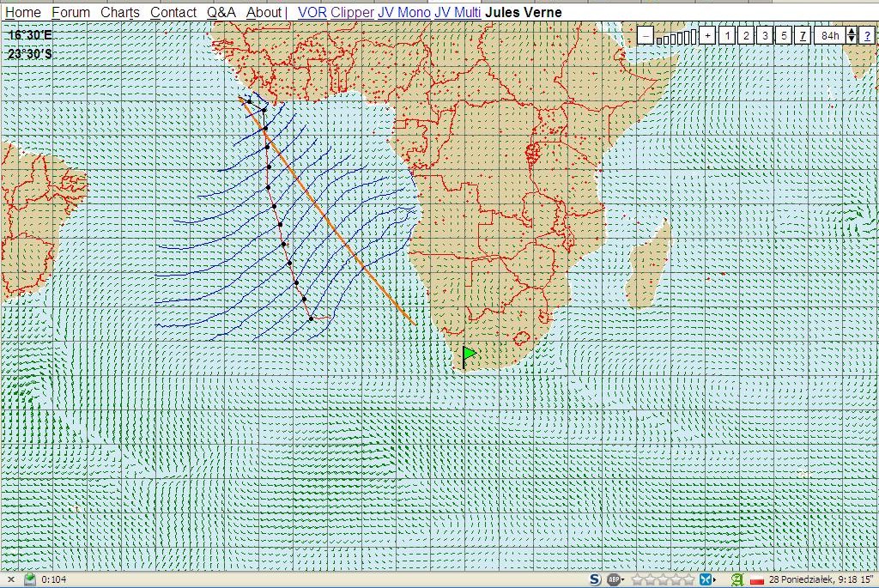Screen dimensions: 879x588
Task: Click the green download icon in status bar
Action: [x=30, y=579]
